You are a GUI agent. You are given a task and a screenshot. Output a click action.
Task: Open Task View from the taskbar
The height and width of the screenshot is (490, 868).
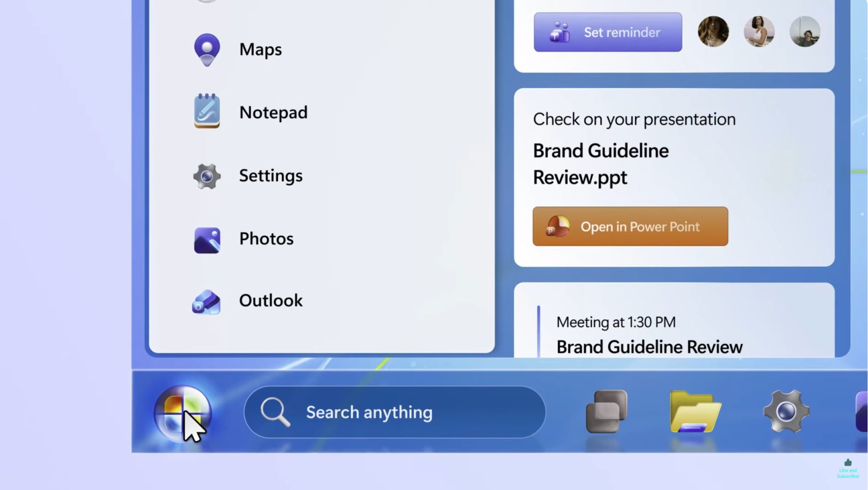click(607, 411)
